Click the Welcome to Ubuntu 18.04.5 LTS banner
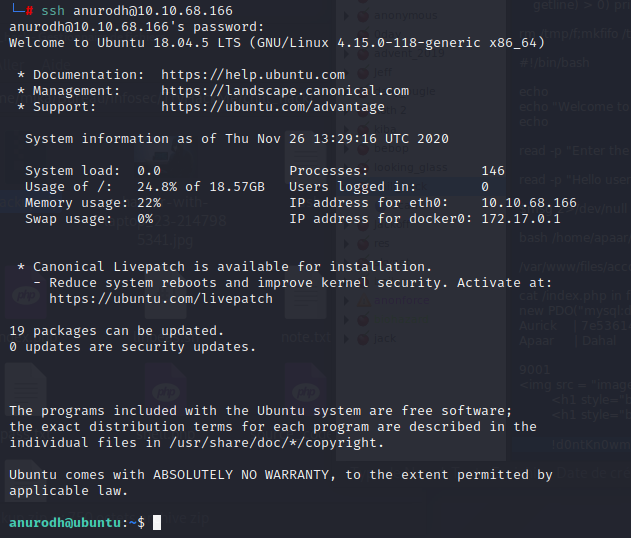The width and height of the screenshot is (631, 538). [276, 43]
